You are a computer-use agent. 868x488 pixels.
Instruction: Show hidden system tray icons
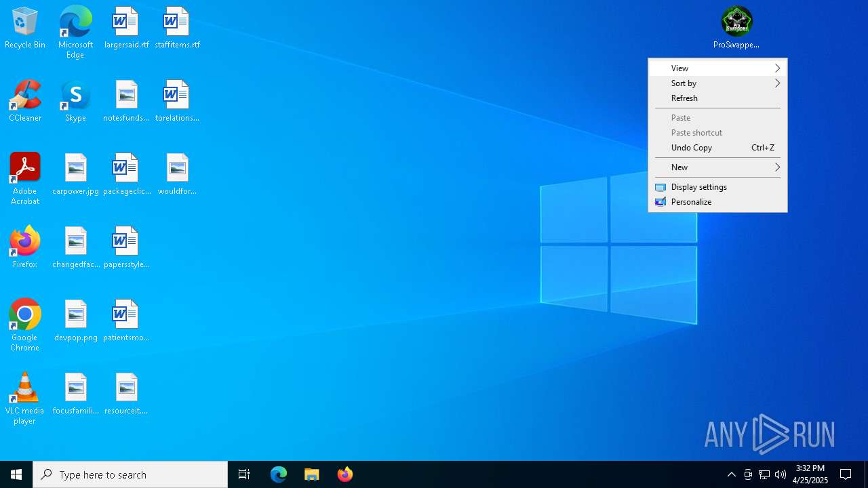731,474
